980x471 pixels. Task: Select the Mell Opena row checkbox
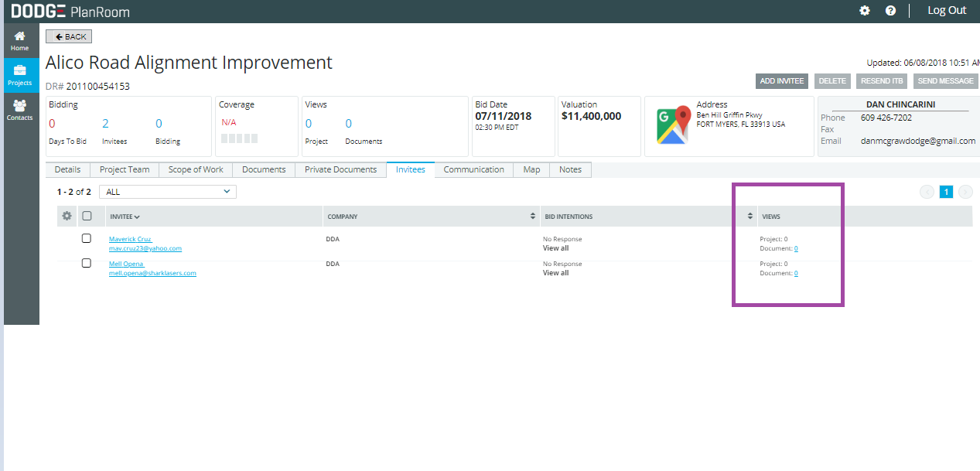87,264
